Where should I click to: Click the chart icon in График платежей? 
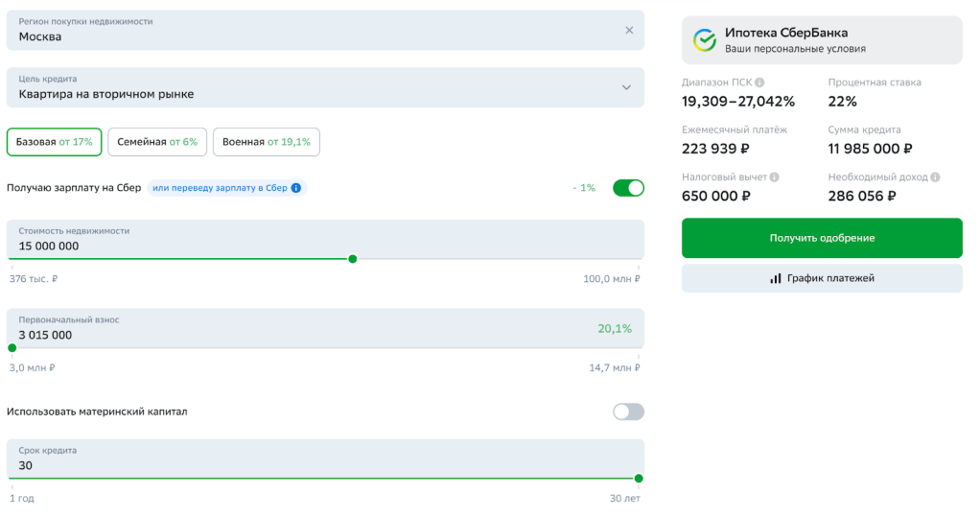click(776, 279)
